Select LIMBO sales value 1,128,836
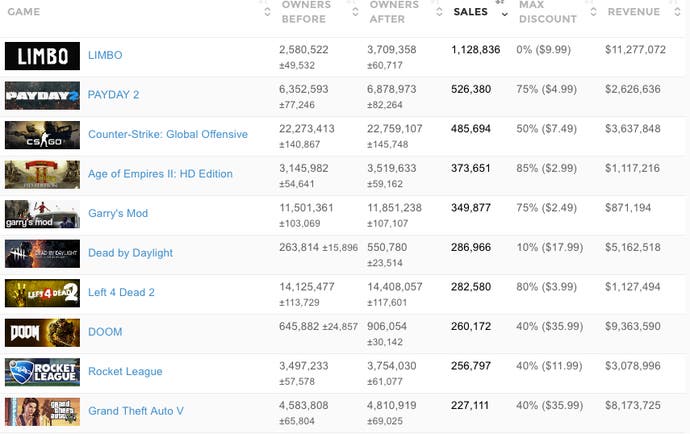This screenshot has height=434, width=690. pyautogui.click(x=475, y=50)
